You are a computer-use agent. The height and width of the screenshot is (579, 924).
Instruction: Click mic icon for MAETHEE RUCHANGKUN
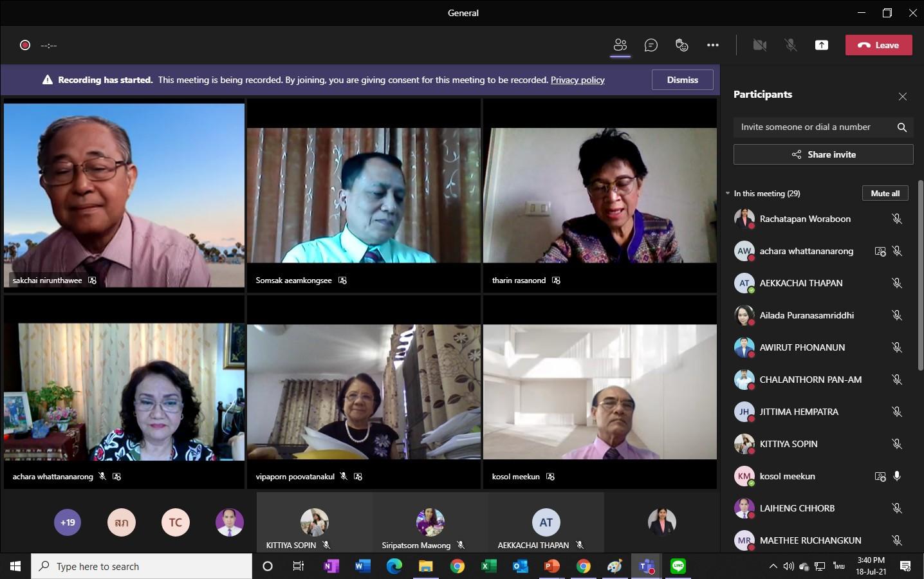pos(897,540)
